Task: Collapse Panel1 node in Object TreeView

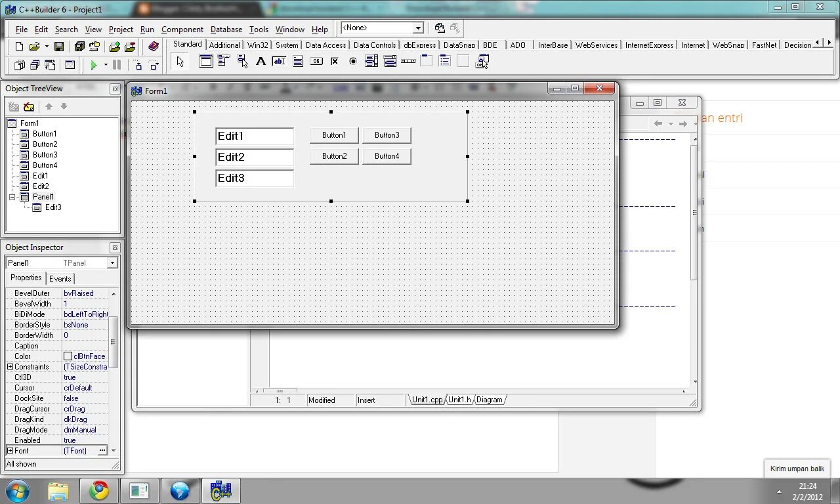Action: [12, 197]
